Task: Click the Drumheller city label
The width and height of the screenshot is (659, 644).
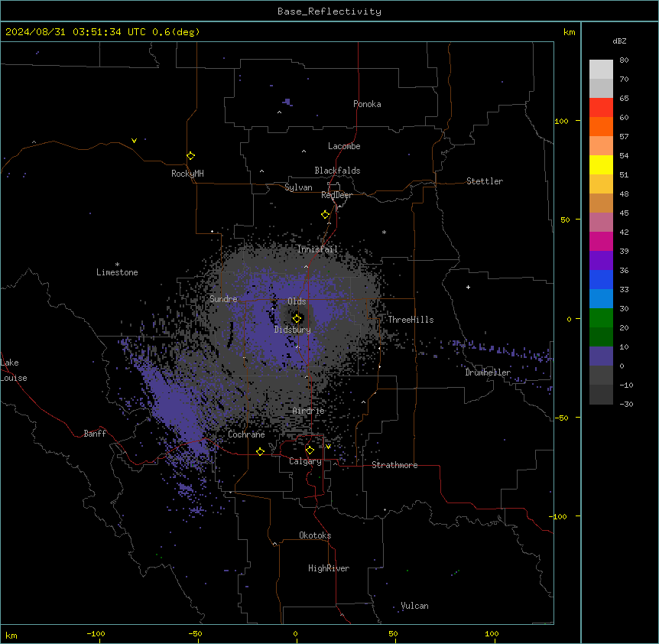Action: coord(488,372)
